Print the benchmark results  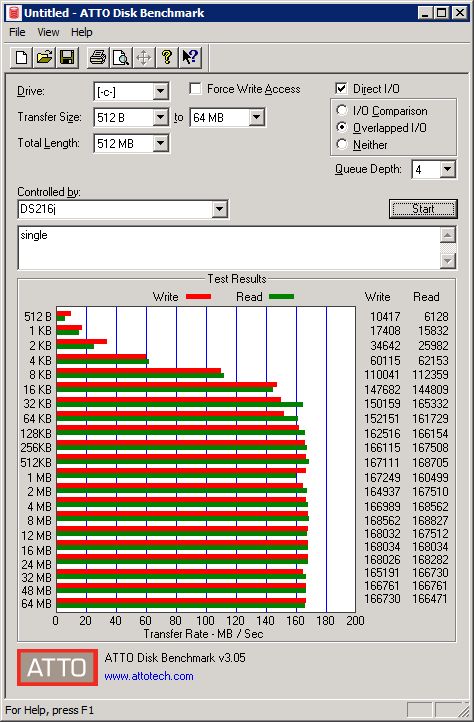[x=98, y=58]
